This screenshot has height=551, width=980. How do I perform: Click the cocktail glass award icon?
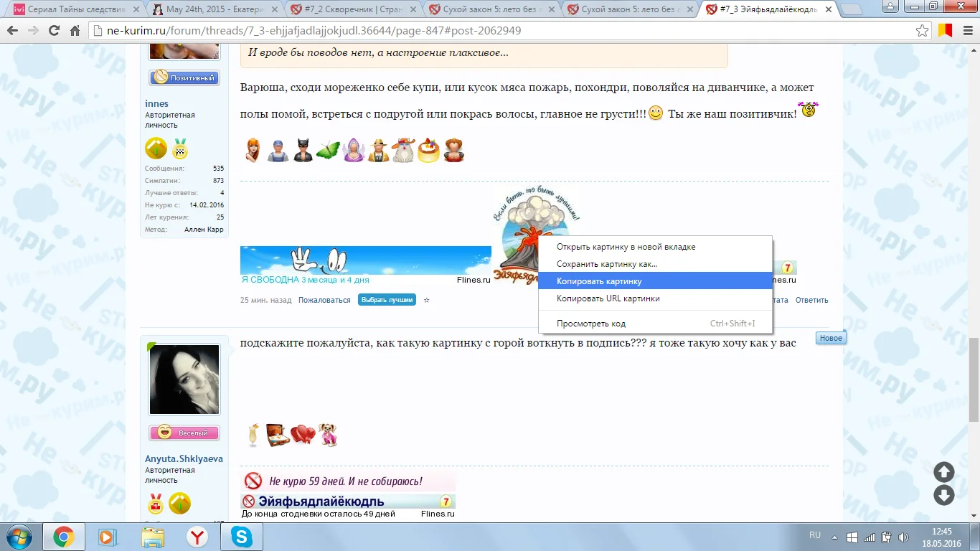coord(253,435)
